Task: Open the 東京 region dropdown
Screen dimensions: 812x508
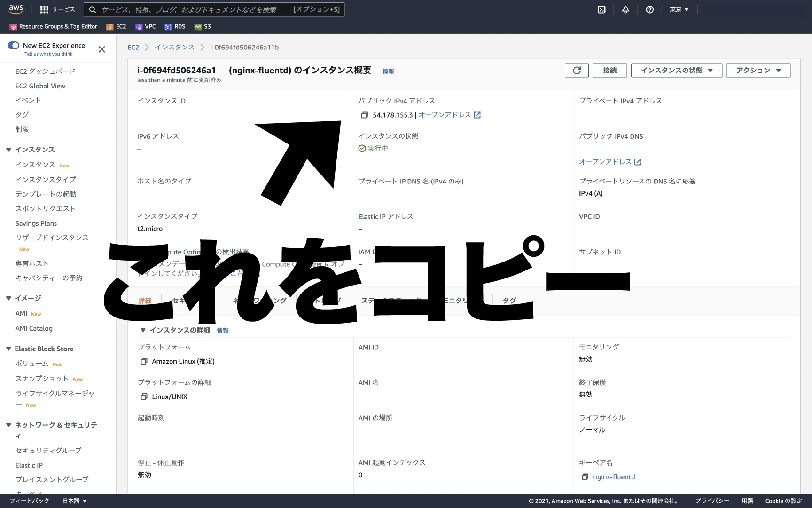Action: (x=679, y=9)
